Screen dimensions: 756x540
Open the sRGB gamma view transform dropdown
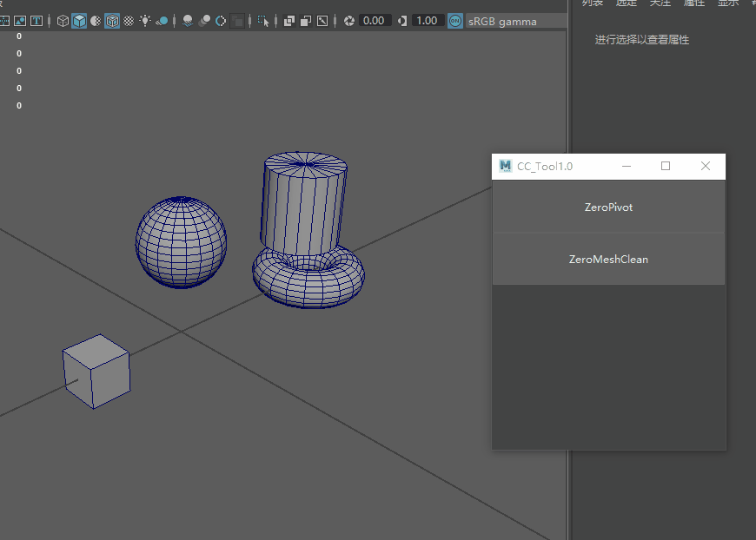502,21
